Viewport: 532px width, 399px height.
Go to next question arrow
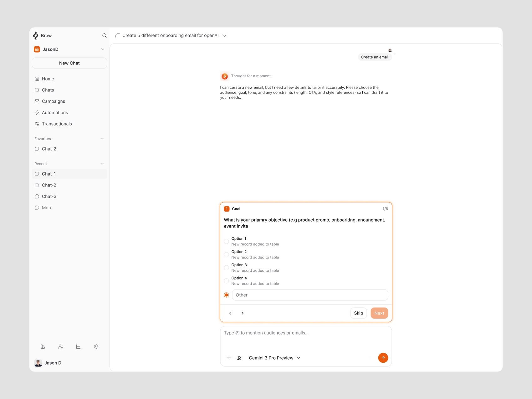[243, 313]
